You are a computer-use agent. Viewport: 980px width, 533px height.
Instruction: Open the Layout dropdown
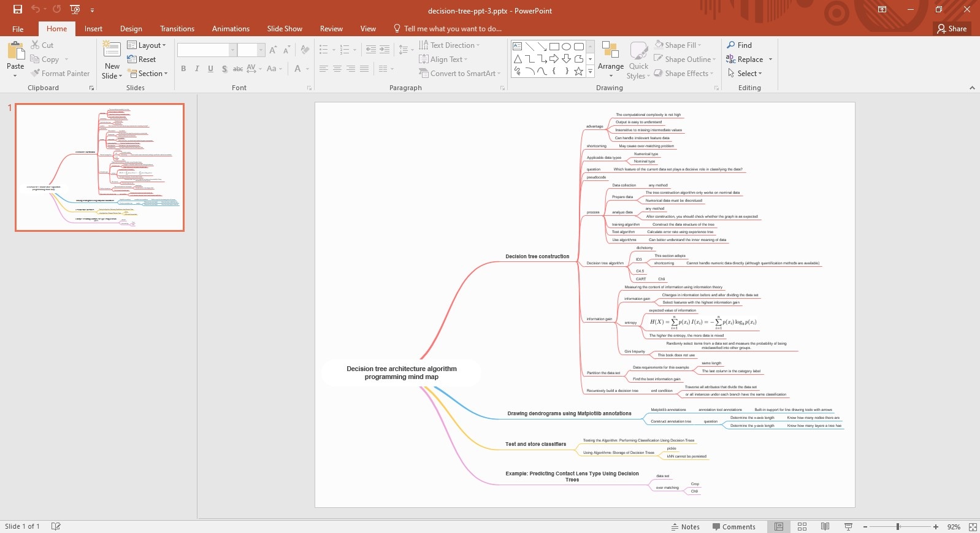(x=147, y=45)
